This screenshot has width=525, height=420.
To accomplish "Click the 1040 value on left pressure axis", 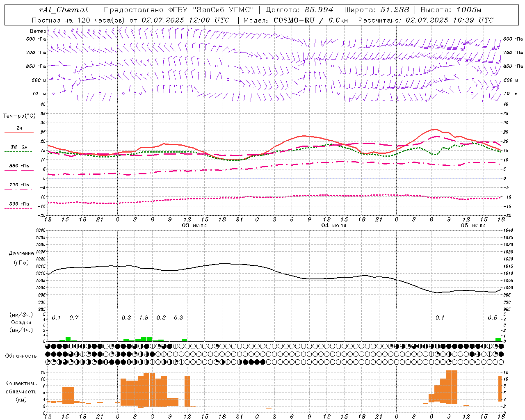I will 40,230.
